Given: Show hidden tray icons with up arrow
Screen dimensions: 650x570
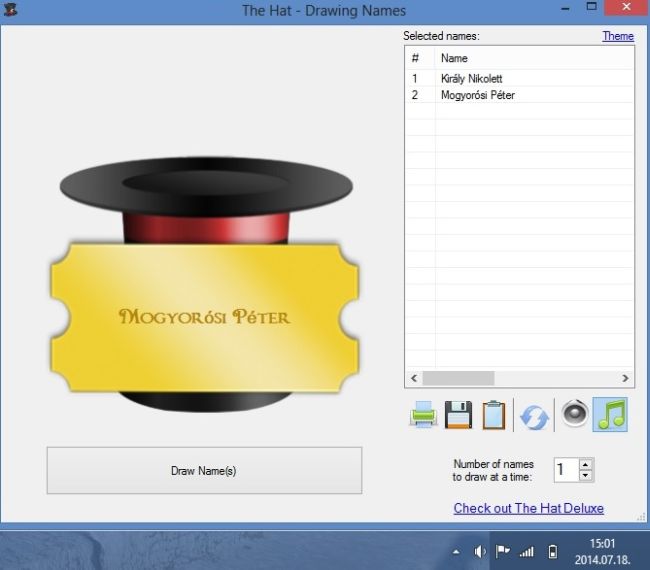Looking at the screenshot, I should (x=456, y=552).
